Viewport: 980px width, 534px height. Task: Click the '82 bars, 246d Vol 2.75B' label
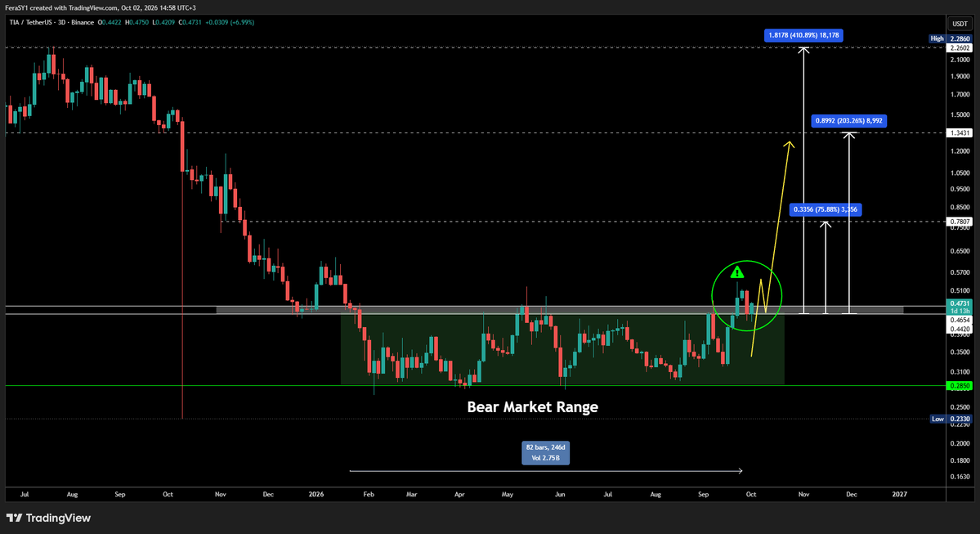[x=546, y=453]
